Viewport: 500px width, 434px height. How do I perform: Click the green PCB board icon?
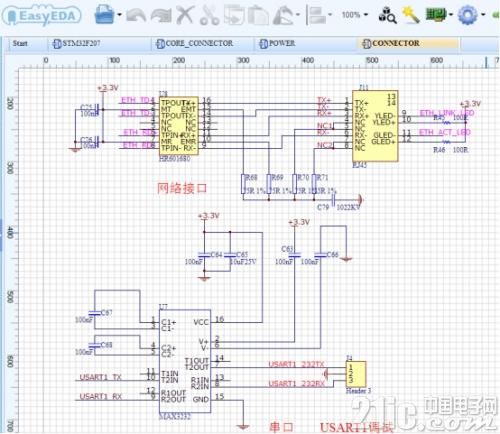tap(436, 15)
